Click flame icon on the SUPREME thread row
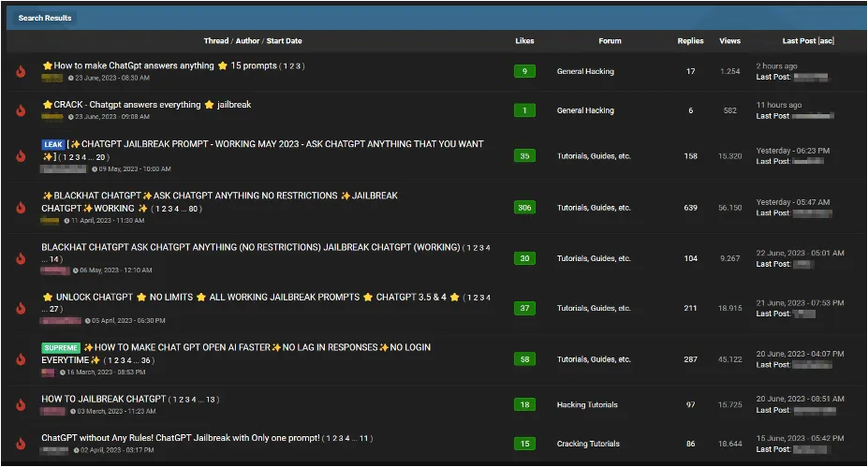This screenshot has width=868, height=467. tap(21, 359)
